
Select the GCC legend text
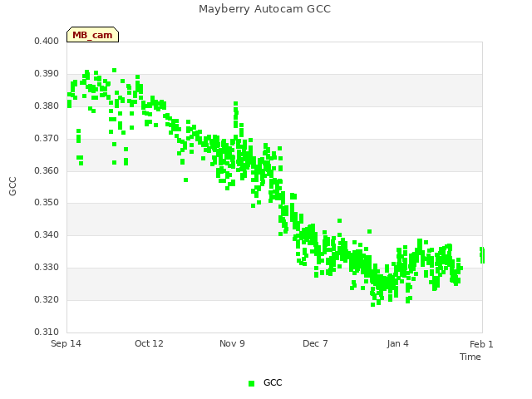tap(273, 382)
